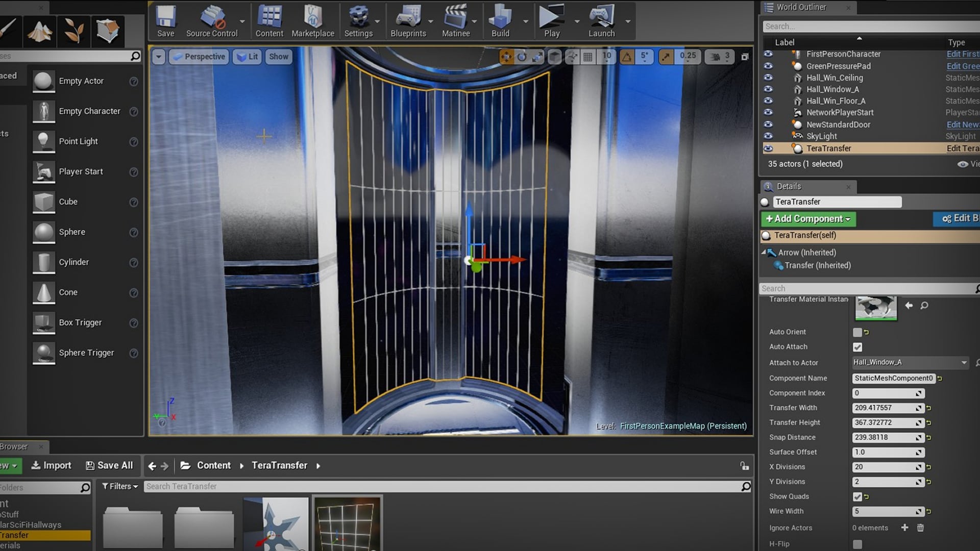The height and width of the screenshot is (551, 980).
Task: Enable the Auto Orient checkbox
Action: [x=857, y=332]
